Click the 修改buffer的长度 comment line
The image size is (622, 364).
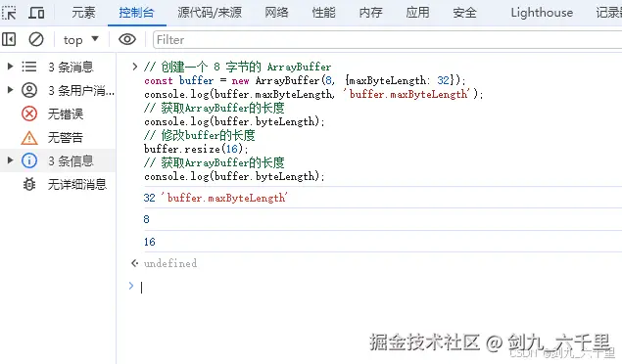click(200, 135)
